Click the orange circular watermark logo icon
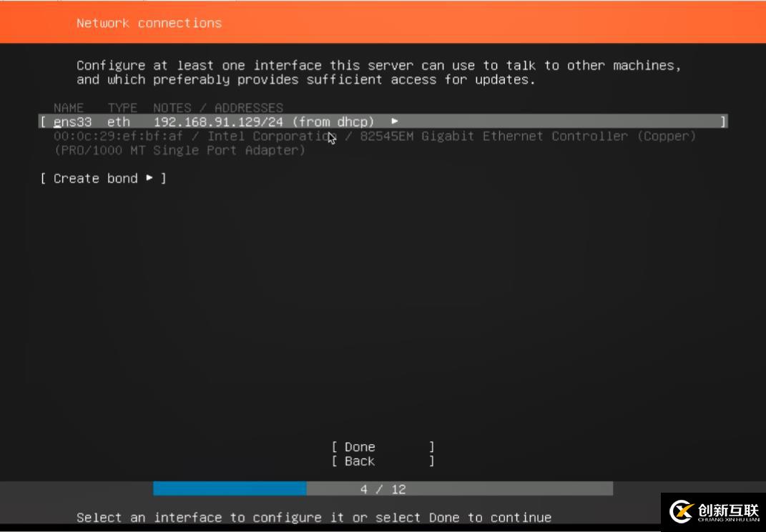Viewport: 766px width, 532px height. (x=681, y=511)
